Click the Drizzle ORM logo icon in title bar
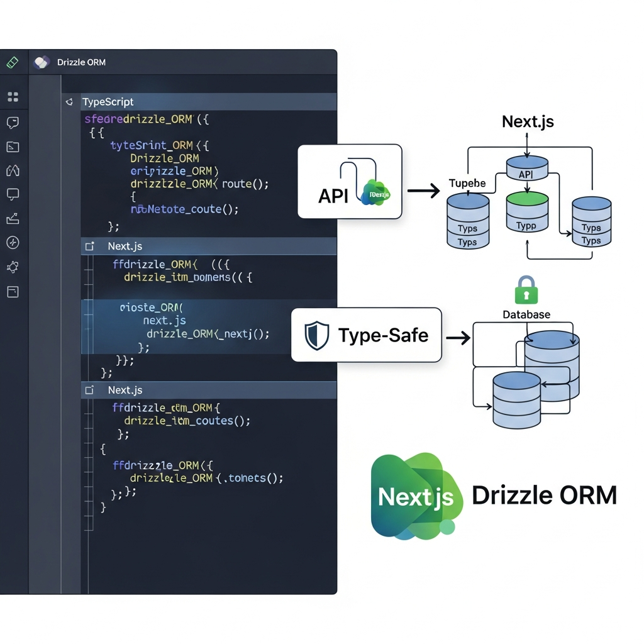The height and width of the screenshot is (644, 644). (x=42, y=62)
